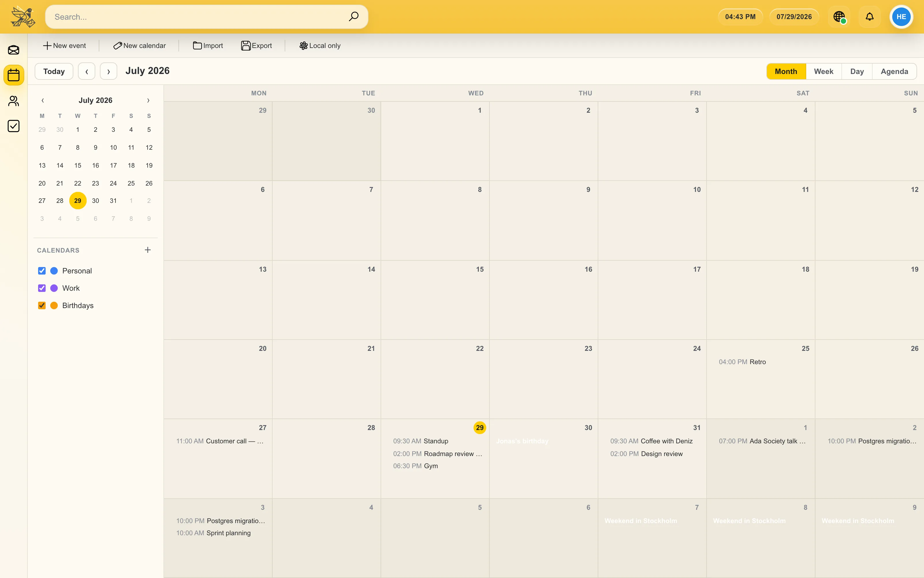Open the Coffee with Deniz event
The width and height of the screenshot is (924, 578).
652,441
